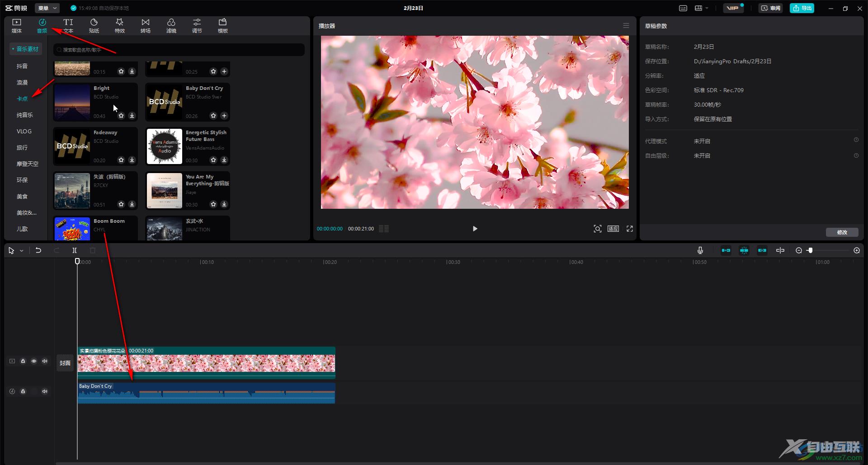The image size is (868, 465).
Task: Play the video in the player
Action: pyautogui.click(x=475, y=229)
